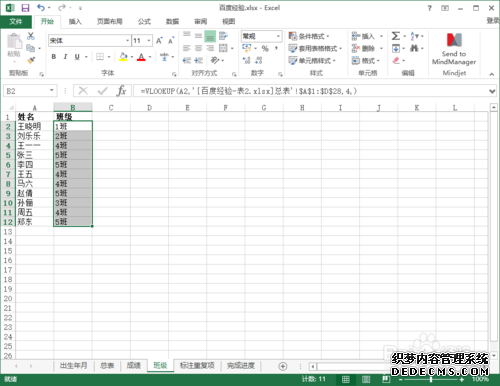Click the zoom slider handle

[x=431, y=379]
